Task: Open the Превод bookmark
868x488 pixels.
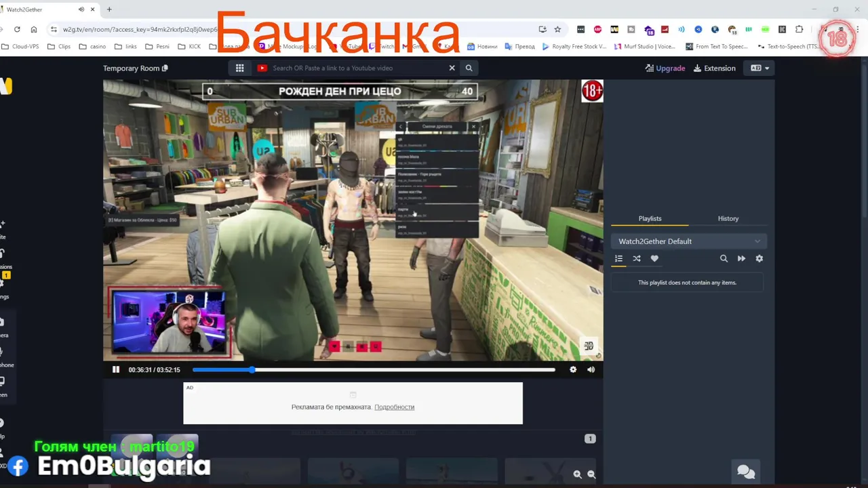Action: point(519,46)
